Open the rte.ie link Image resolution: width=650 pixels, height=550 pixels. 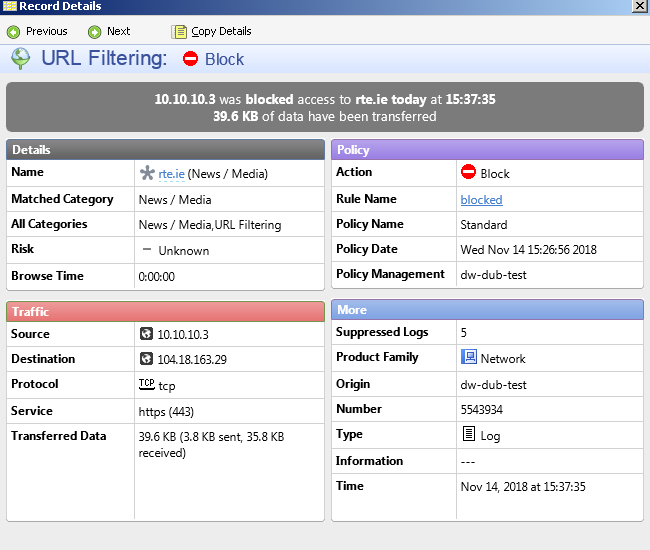click(172, 174)
